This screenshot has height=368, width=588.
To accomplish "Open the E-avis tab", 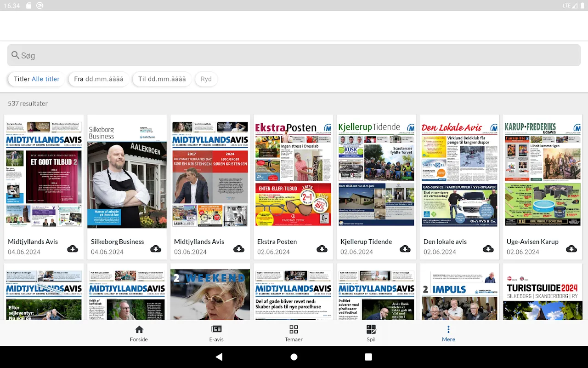I will point(216,333).
